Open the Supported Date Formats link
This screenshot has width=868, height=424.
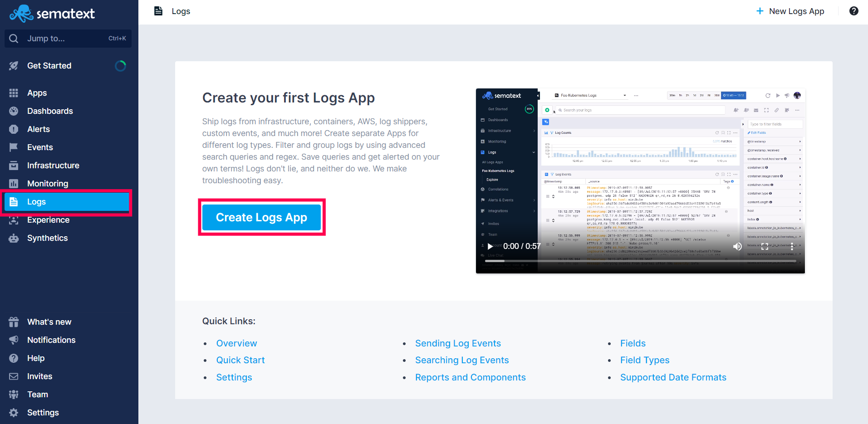(x=673, y=377)
